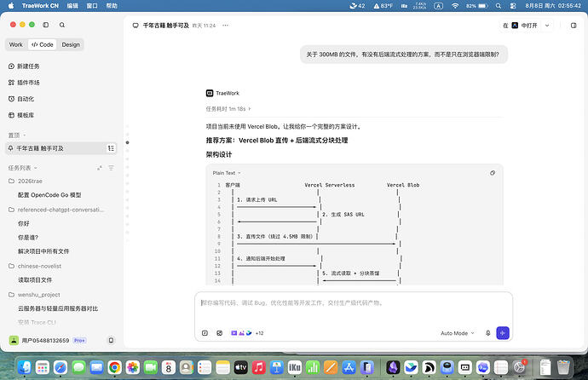Open the Auto Mode dropdown
Image resolution: width=588 pixels, height=380 pixels.
458,333
